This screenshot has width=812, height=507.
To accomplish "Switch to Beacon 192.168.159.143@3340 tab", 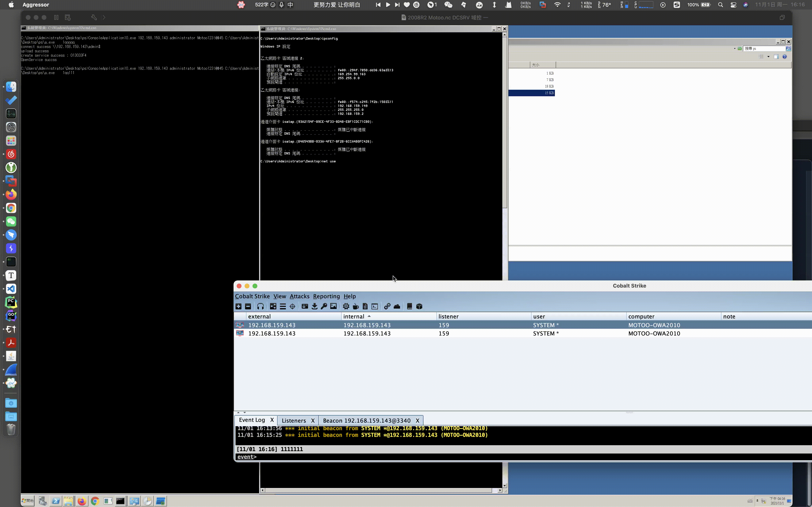I will click(366, 420).
